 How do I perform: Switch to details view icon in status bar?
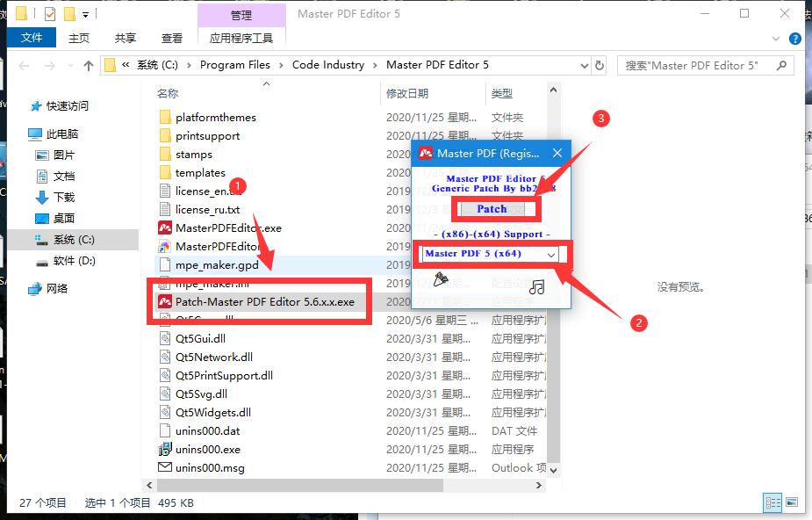[x=772, y=502]
